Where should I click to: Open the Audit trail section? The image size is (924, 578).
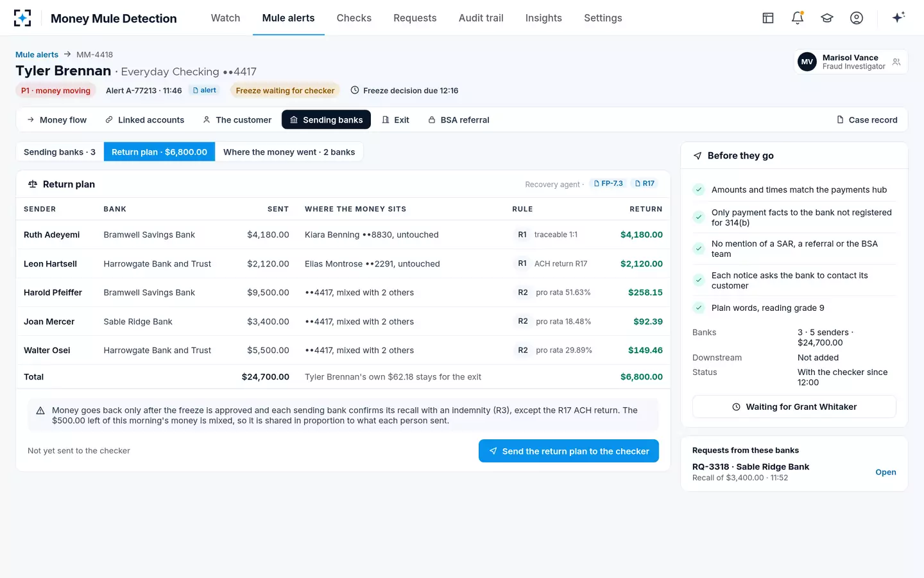(481, 18)
